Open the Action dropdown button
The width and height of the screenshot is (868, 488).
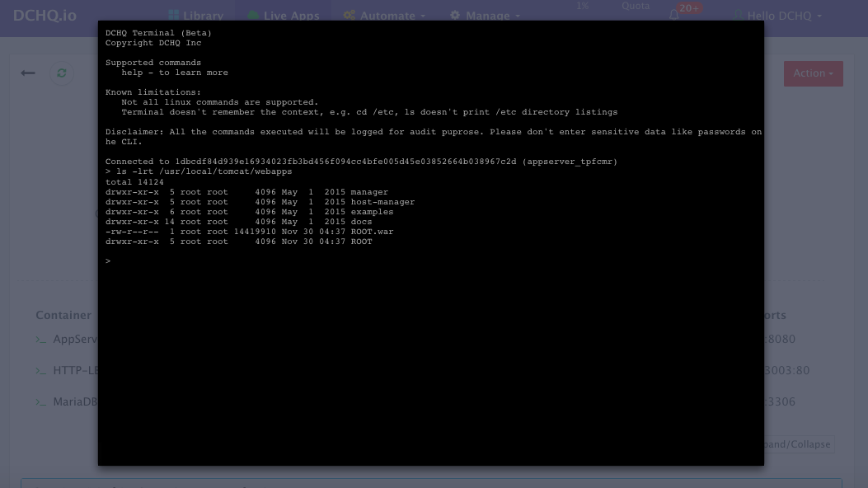coord(814,73)
